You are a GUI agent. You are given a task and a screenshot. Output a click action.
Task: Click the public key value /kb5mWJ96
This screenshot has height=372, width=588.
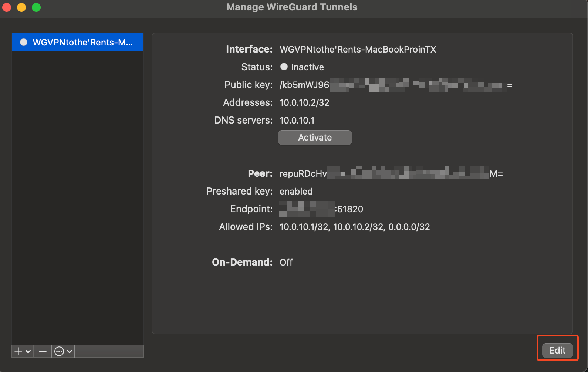pos(304,85)
